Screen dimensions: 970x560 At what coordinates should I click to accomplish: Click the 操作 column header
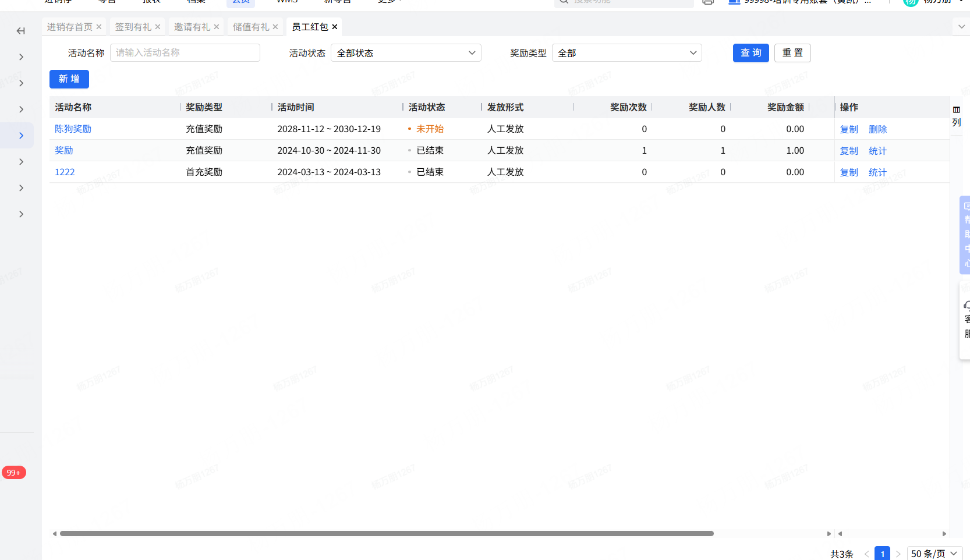coord(849,107)
